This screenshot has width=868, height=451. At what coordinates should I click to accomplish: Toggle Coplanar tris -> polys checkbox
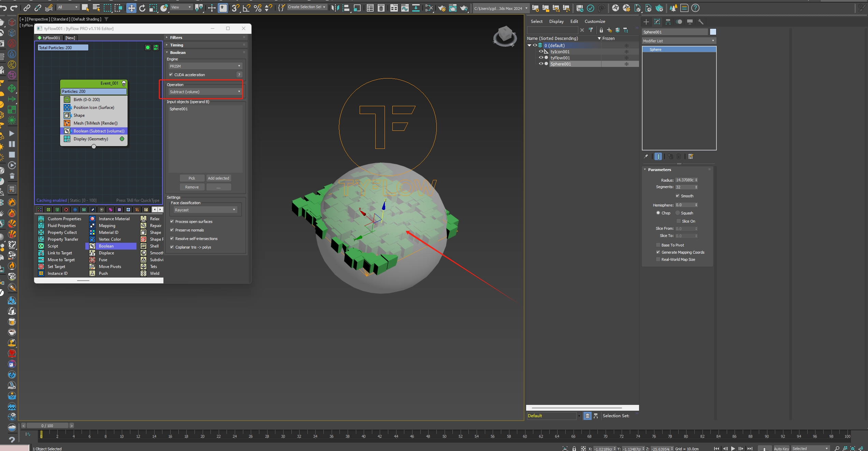point(172,247)
